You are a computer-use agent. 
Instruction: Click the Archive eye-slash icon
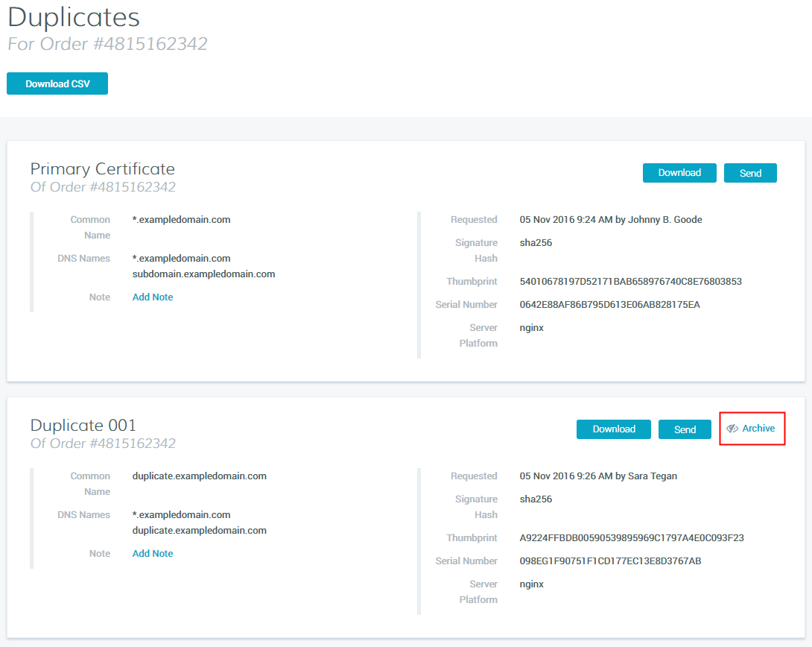(732, 429)
